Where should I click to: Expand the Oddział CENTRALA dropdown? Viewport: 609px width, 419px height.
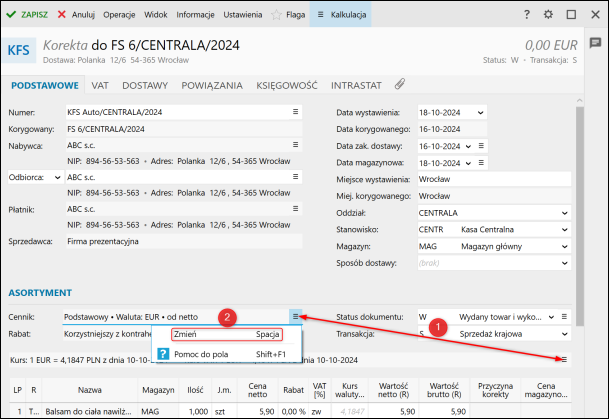(x=565, y=213)
